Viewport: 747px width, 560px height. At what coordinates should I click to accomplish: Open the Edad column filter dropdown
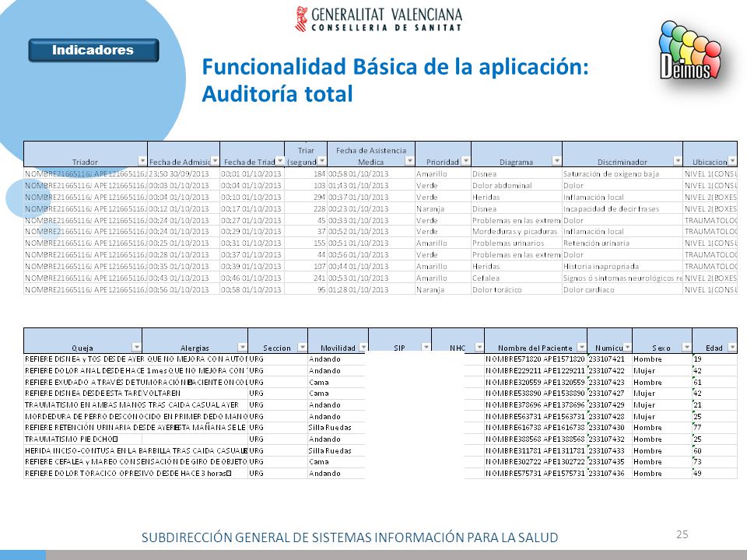coord(732,347)
